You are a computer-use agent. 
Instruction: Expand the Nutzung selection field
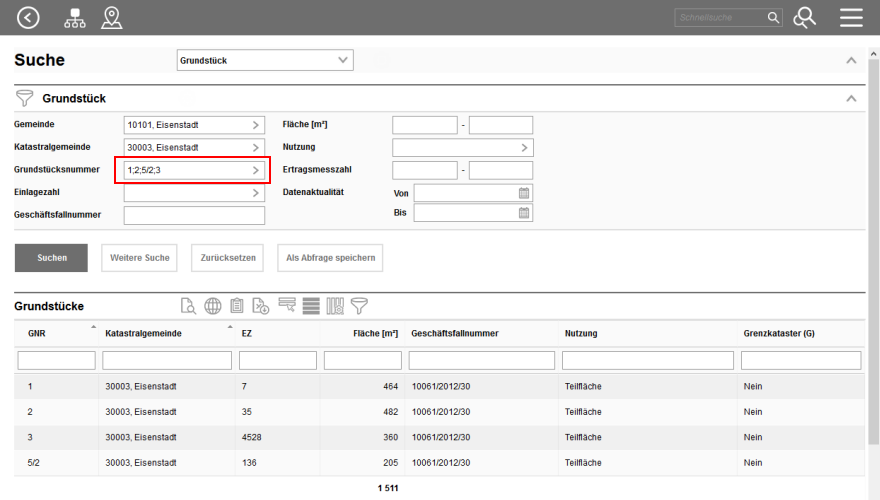[524, 148]
